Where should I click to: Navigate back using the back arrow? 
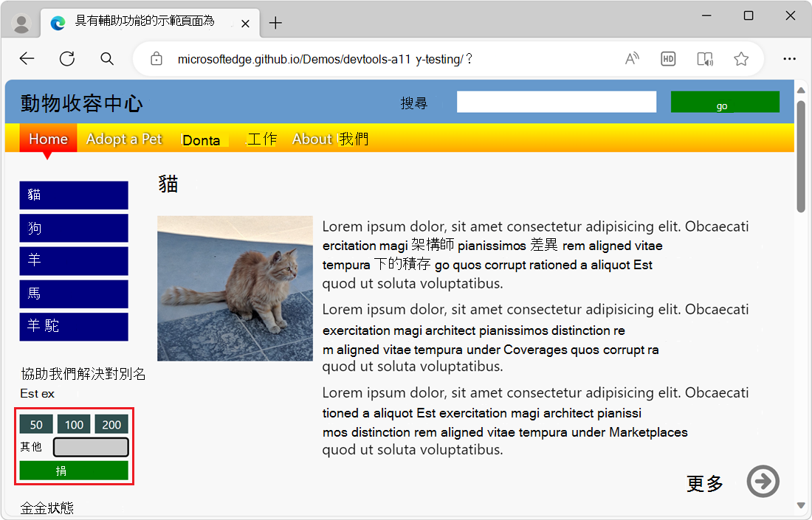tap(27, 58)
